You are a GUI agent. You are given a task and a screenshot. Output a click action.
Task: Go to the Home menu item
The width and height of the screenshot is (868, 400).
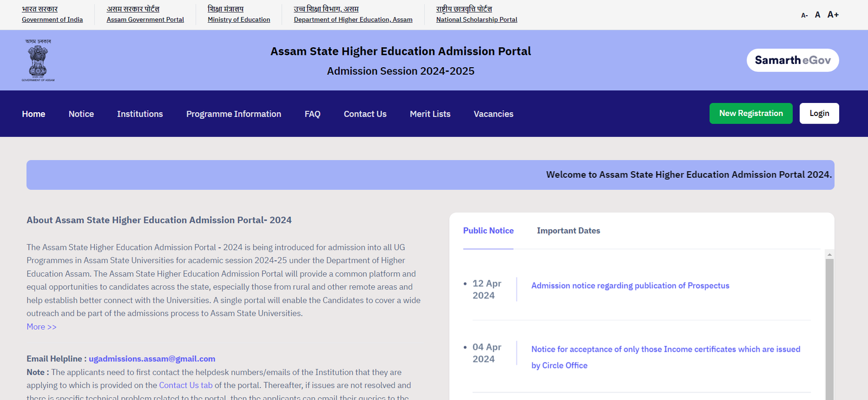pos(34,114)
